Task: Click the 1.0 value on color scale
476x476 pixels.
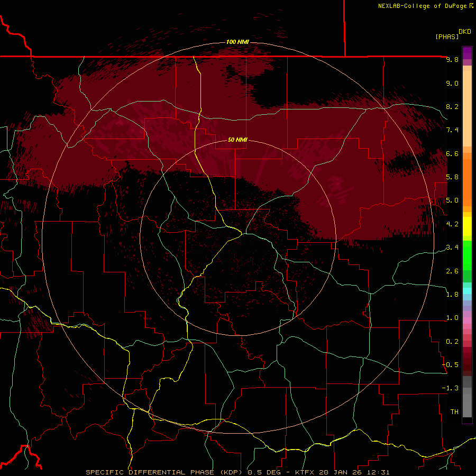Action: pos(452,318)
